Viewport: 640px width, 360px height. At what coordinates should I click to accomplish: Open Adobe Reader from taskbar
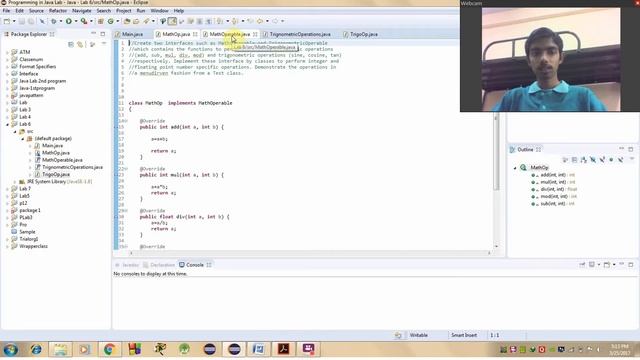pos(284,349)
